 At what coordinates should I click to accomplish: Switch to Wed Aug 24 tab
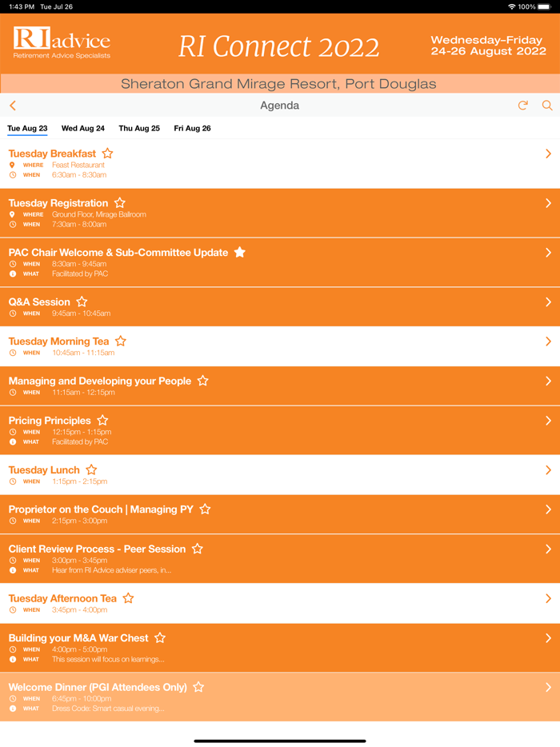(83, 128)
